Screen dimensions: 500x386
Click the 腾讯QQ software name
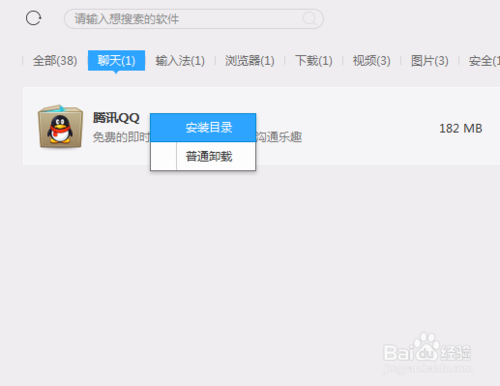click(116, 118)
